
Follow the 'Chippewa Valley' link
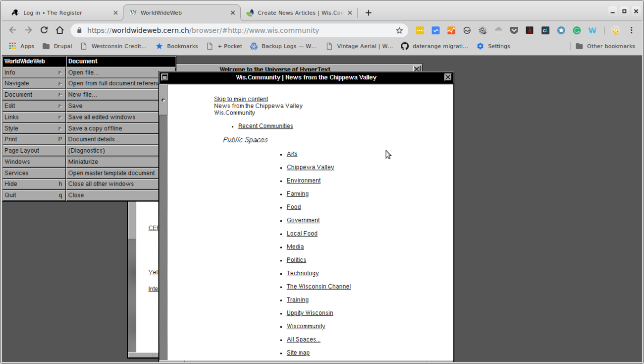click(310, 168)
